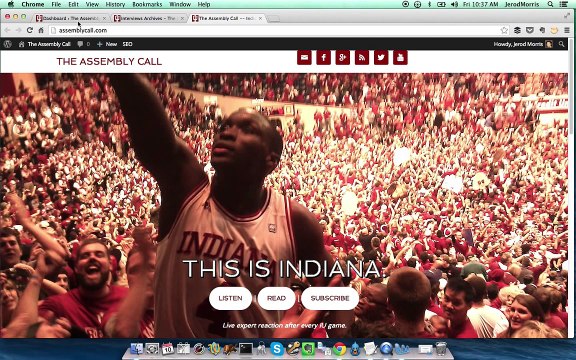
Task: Open Terminal from the dock
Action: (246, 349)
